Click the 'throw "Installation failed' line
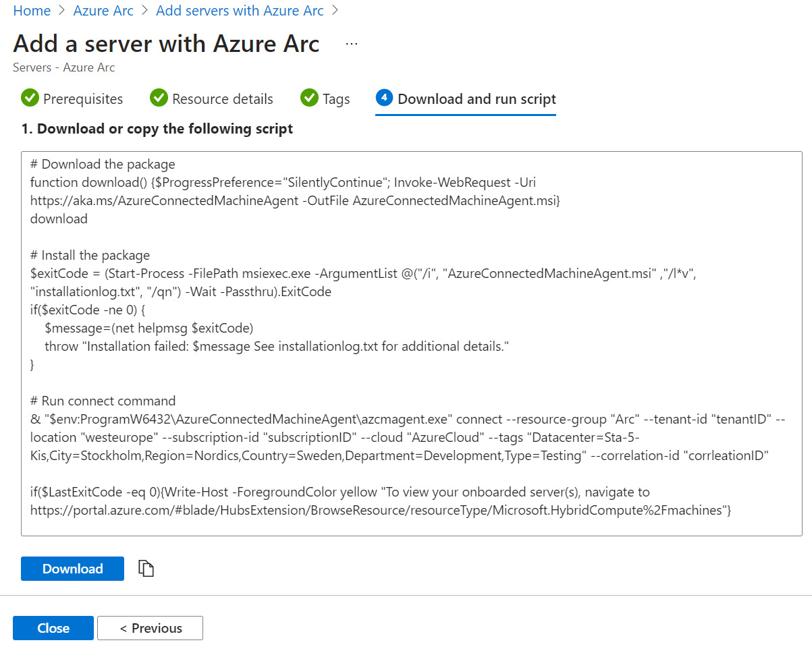Screen dimensions: 812x653 [x=276, y=346]
